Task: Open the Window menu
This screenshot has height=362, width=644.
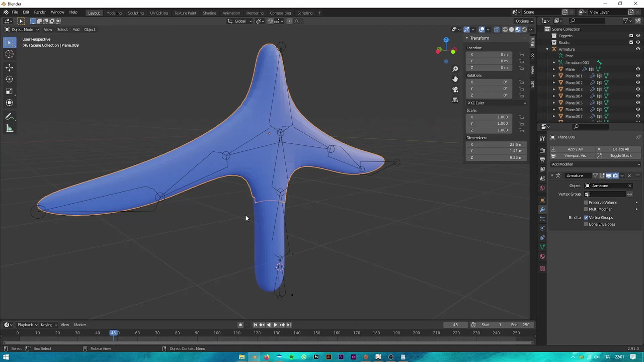Action: click(57, 13)
